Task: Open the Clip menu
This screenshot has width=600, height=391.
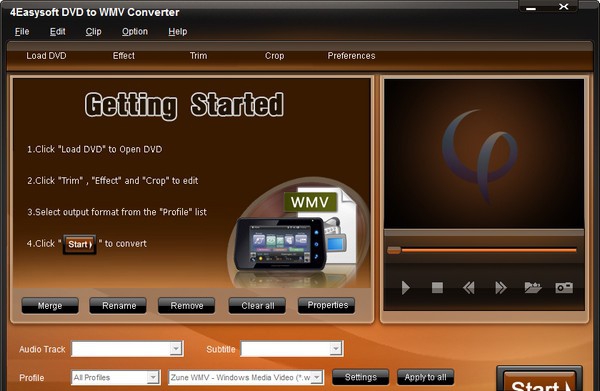Action: tap(93, 31)
